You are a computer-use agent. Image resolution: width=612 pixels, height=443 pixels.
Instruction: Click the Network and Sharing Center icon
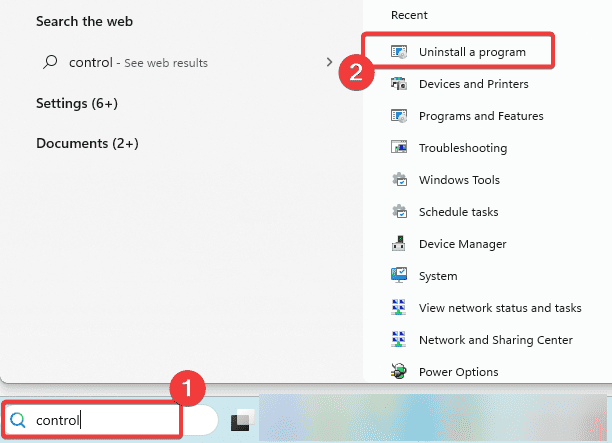click(399, 339)
